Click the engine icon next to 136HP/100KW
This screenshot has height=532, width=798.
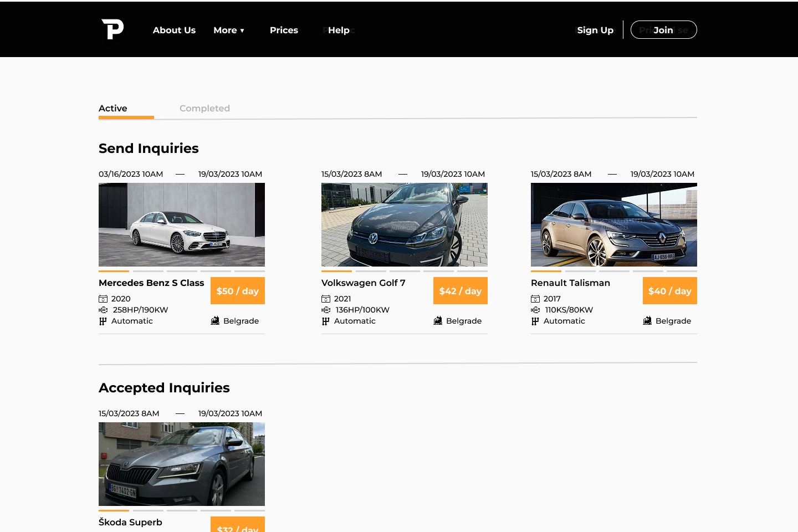pyautogui.click(x=326, y=310)
